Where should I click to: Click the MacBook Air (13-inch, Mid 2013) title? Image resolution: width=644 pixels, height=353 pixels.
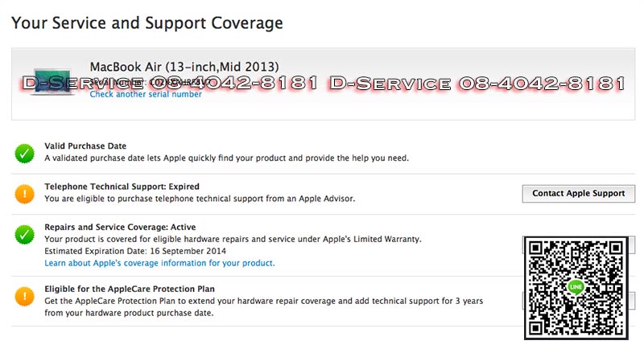[x=184, y=66]
